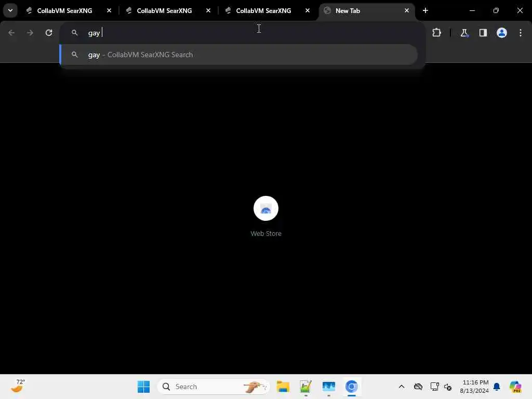Open Copilot preview icon in taskbar

pos(515,387)
